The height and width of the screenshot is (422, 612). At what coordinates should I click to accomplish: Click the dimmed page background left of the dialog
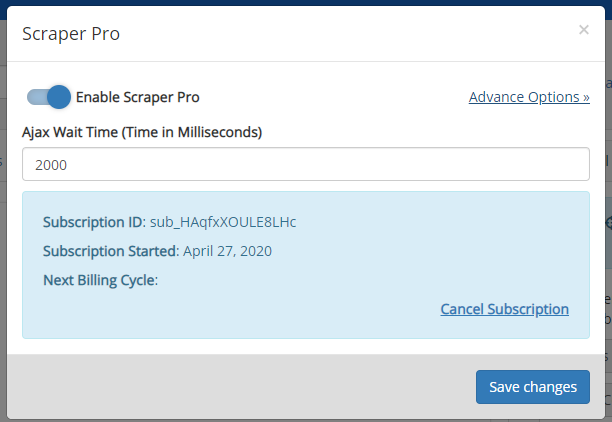3,234
